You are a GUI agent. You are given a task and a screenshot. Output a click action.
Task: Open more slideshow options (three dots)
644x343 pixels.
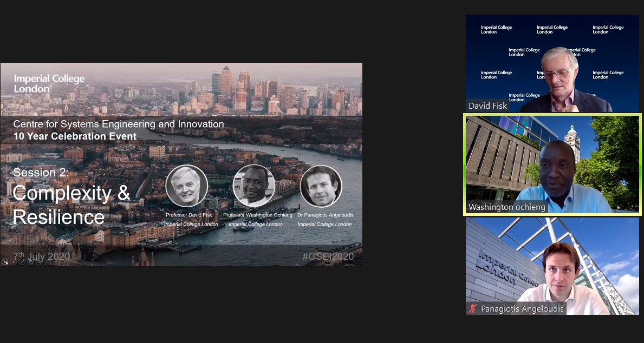(x=56, y=262)
